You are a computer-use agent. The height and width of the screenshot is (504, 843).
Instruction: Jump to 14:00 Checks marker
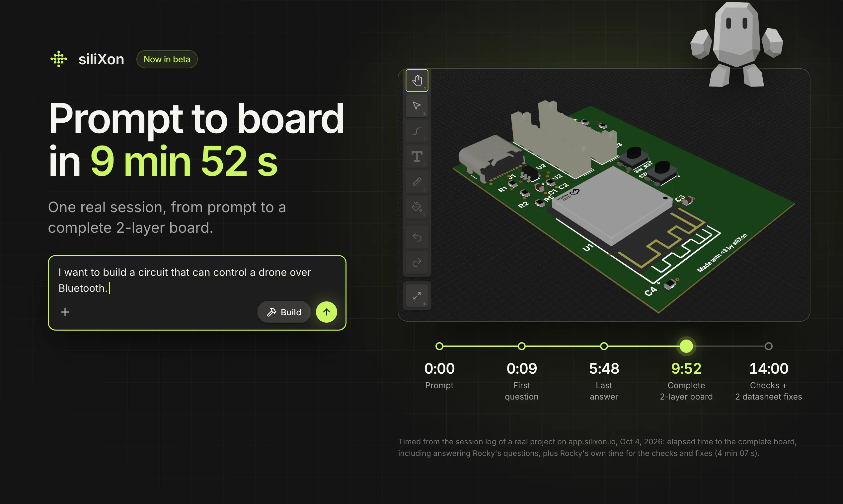[x=769, y=346]
